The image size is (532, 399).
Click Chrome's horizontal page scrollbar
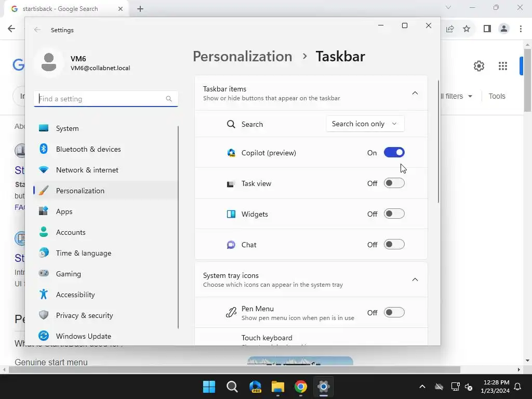click(234, 369)
